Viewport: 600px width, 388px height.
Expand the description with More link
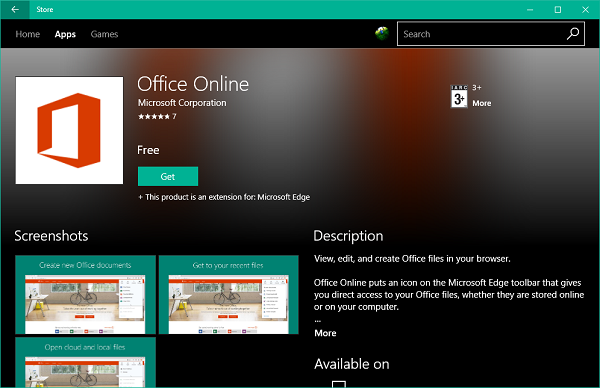tap(325, 333)
